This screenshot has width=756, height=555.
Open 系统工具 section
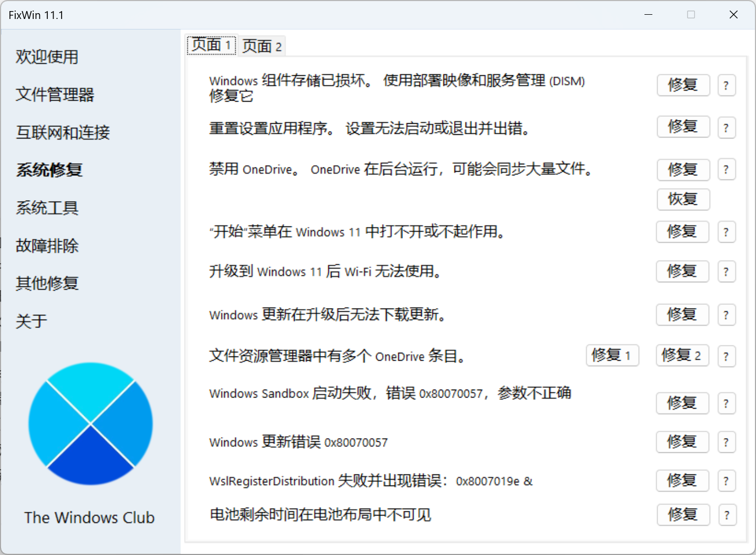tap(47, 208)
